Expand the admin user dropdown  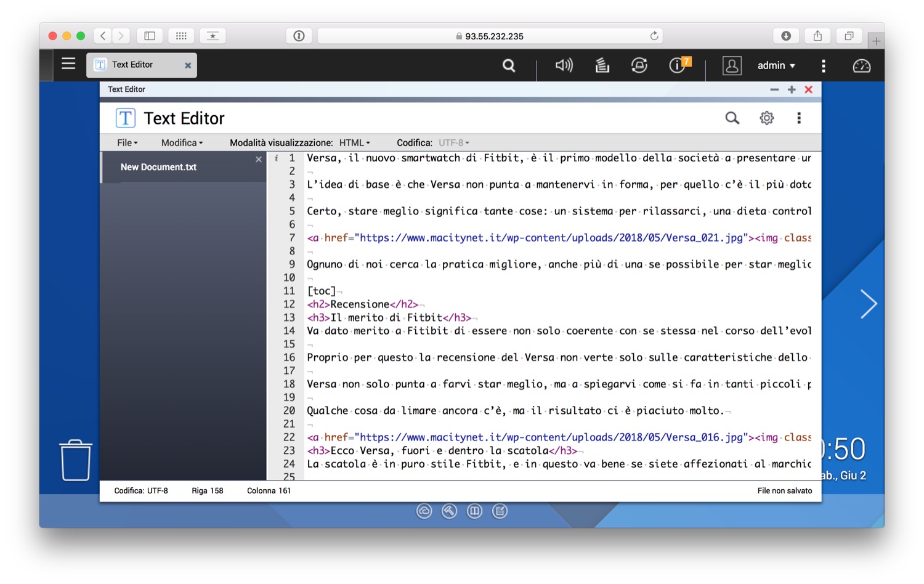(x=776, y=65)
